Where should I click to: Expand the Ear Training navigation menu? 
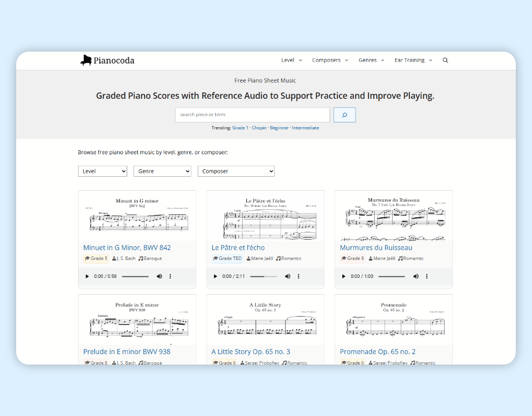[412, 60]
